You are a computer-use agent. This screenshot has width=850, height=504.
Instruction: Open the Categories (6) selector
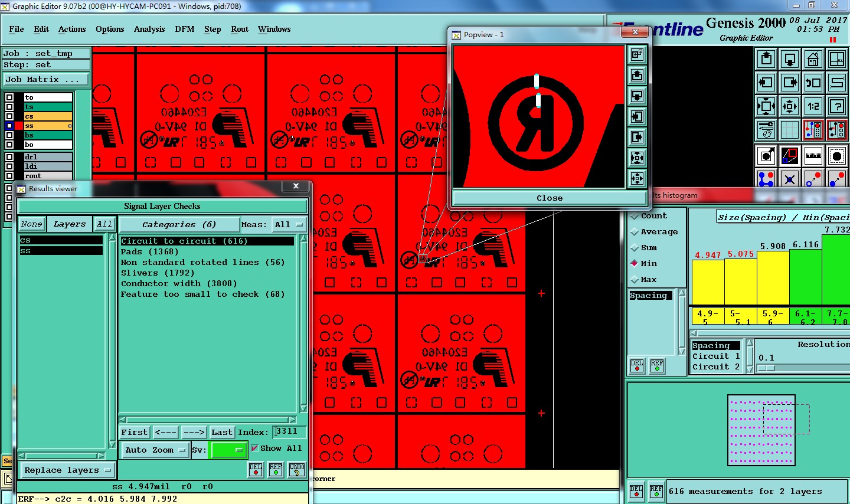point(179,224)
